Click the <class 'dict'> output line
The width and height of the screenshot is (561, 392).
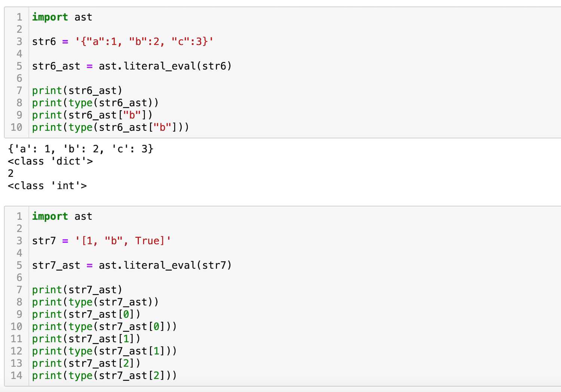(50, 161)
